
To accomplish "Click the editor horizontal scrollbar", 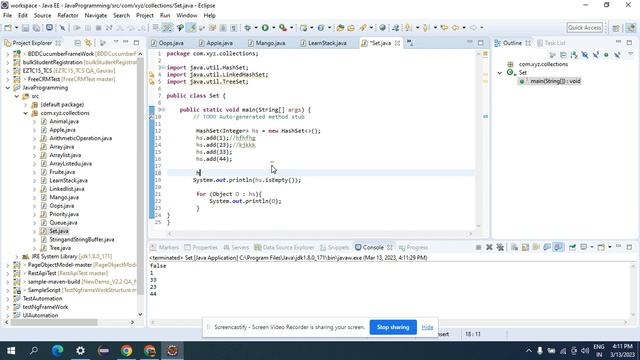I will 320,234.
